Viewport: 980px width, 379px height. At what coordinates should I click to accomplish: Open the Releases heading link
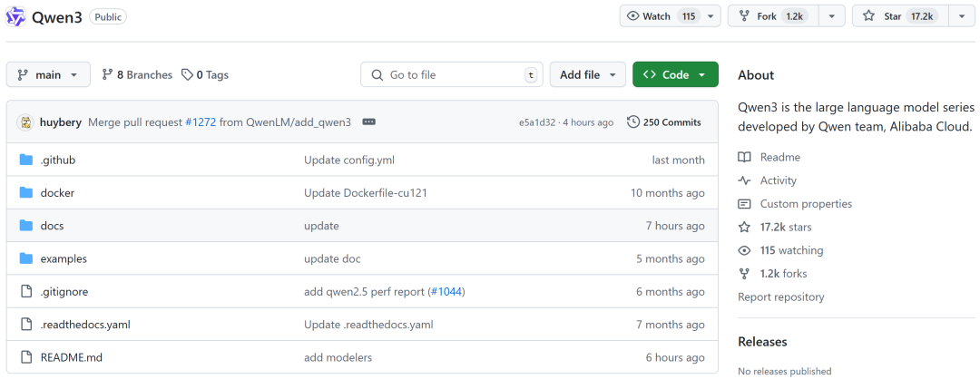762,342
